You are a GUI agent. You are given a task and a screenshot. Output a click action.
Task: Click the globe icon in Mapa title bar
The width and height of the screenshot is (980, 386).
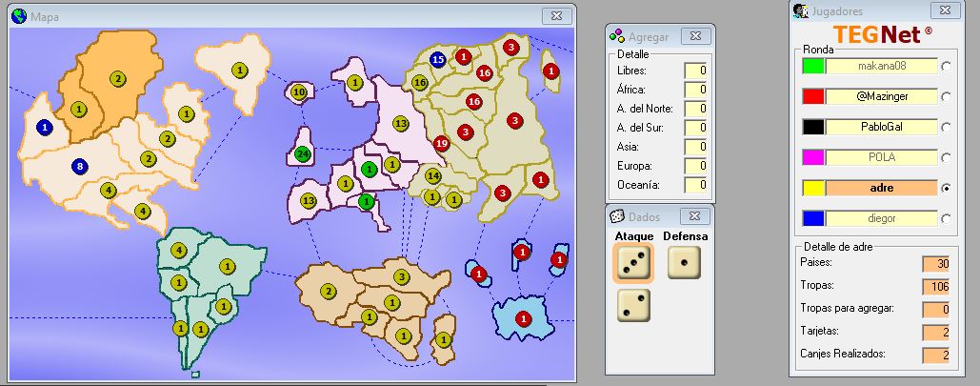point(19,15)
